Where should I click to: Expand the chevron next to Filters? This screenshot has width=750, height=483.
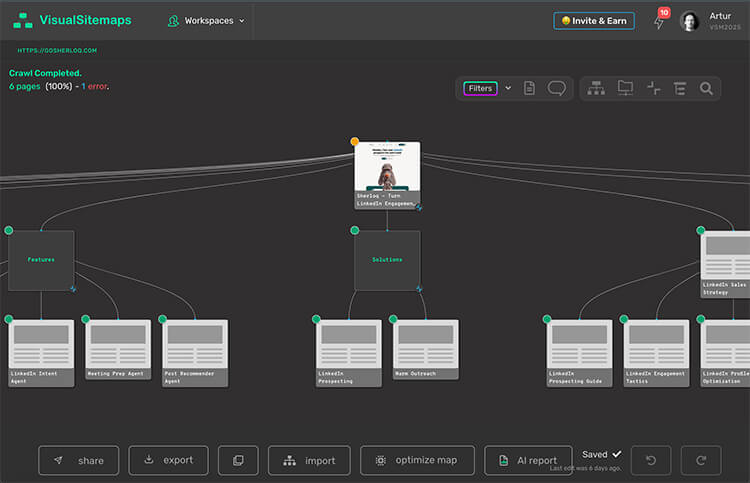coord(508,88)
